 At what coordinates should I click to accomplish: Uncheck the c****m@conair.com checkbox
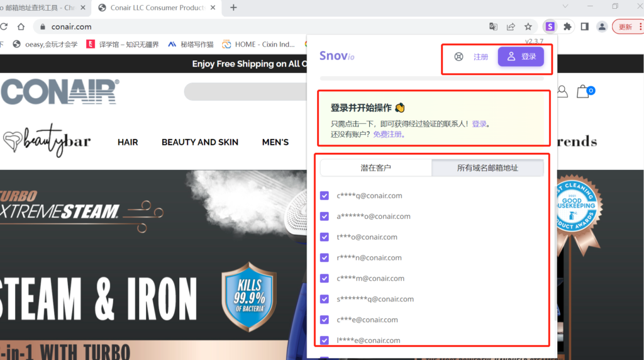coord(325,278)
